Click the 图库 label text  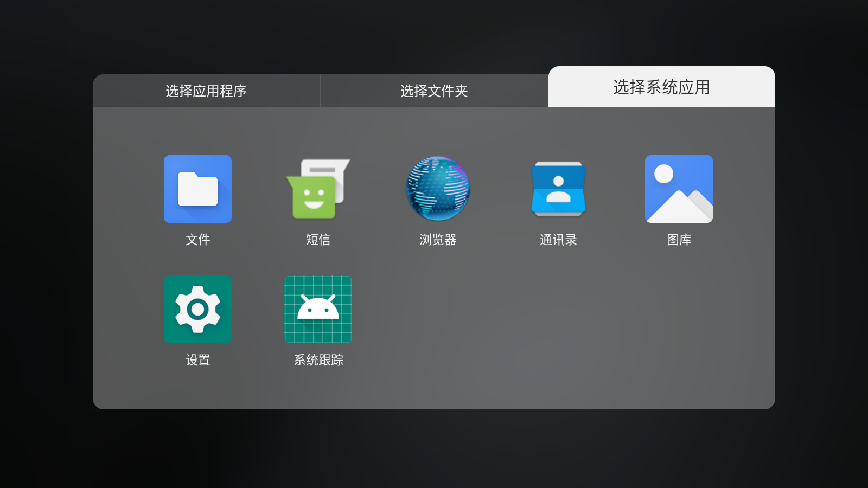(x=679, y=240)
